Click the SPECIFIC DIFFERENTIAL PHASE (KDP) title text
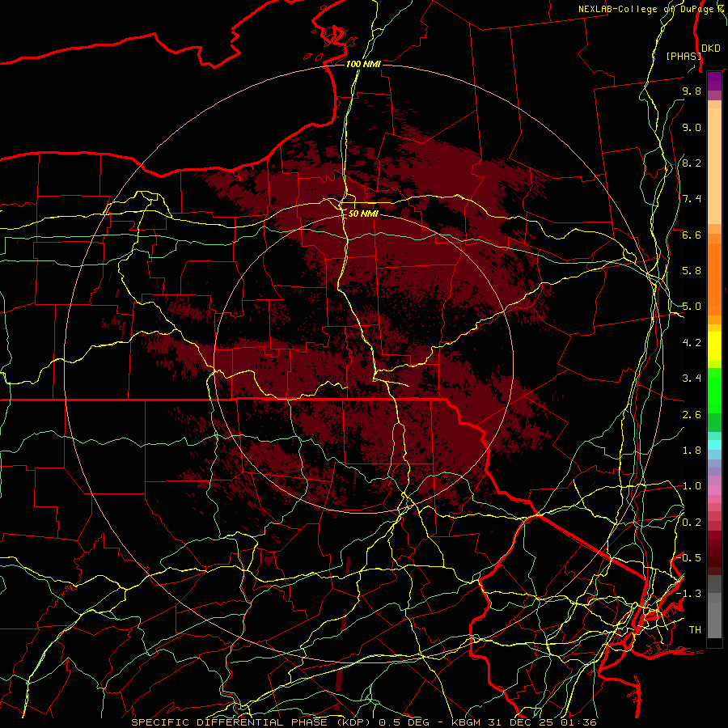Image resolution: width=728 pixels, height=728 pixels. pyautogui.click(x=251, y=722)
